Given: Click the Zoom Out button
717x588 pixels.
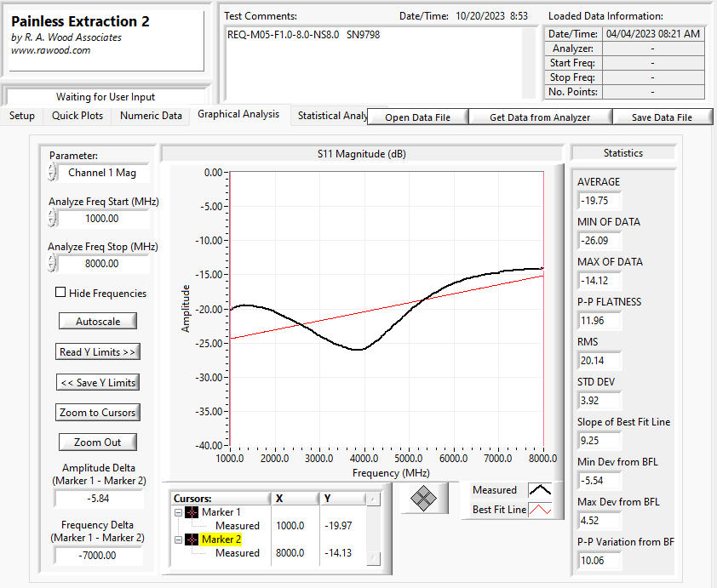Looking at the screenshot, I should click(98, 442).
